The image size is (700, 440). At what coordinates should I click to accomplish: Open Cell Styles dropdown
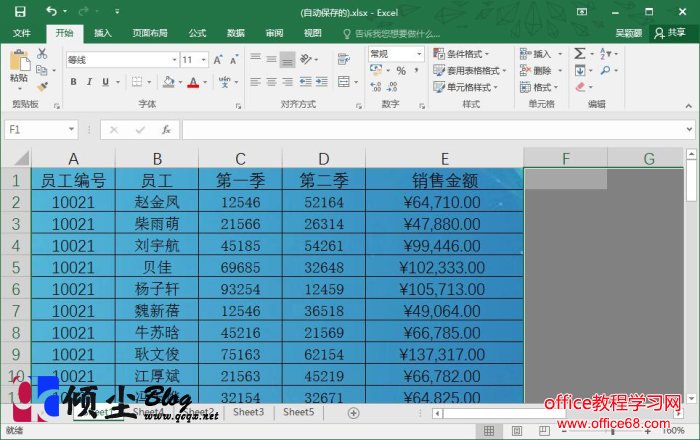point(465,87)
